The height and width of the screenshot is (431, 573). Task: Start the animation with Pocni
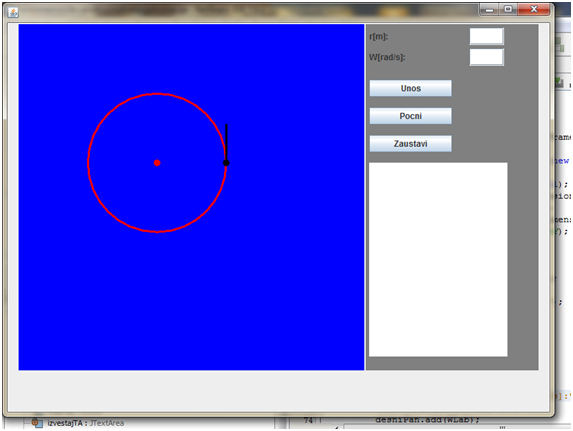pyautogui.click(x=410, y=116)
